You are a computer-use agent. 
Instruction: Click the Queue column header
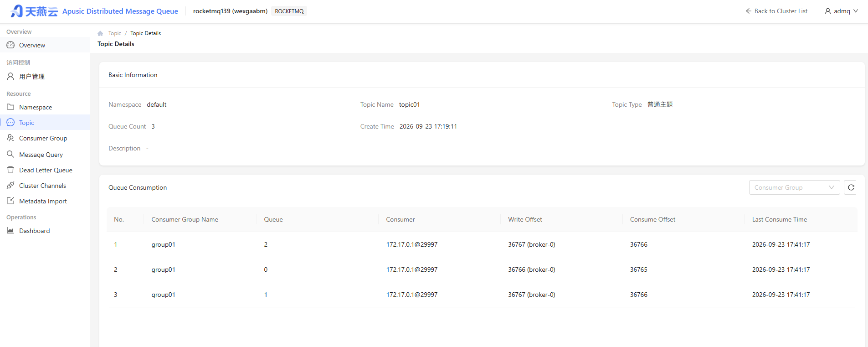click(x=273, y=219)
